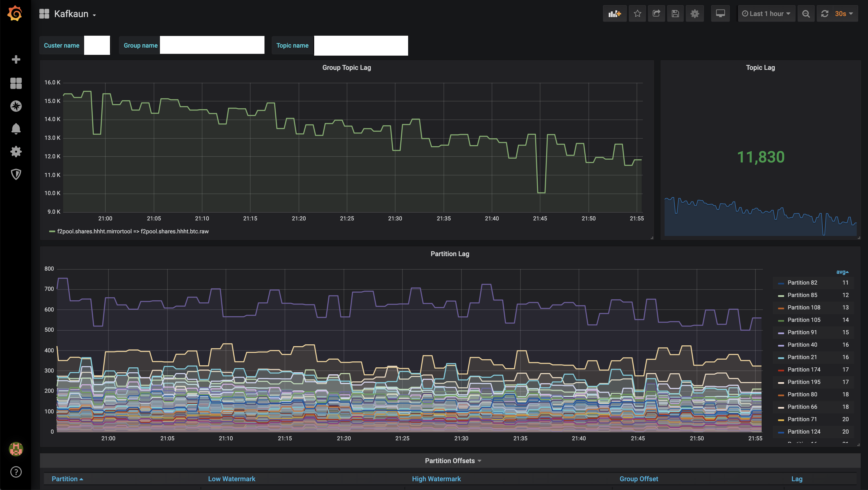Refresh dashboard with the refresh icon
The width and height of the screenshot is (868, 490).
(825, 14)
